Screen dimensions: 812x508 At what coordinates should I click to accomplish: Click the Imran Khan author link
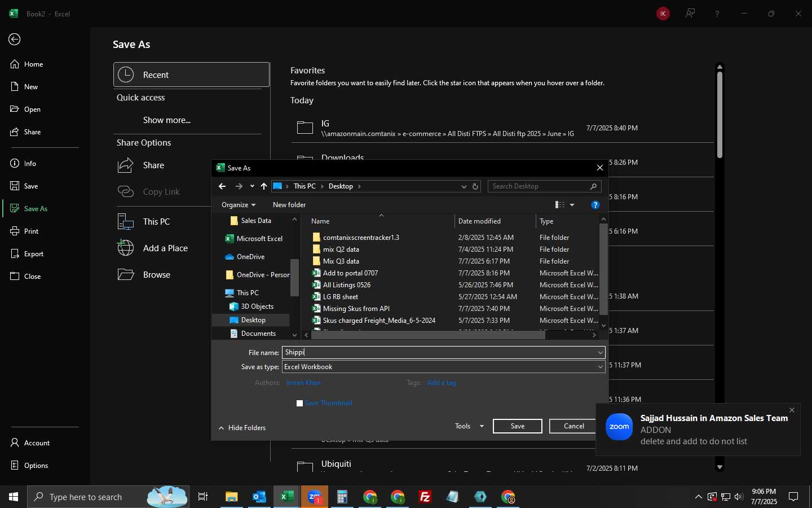coord(303,383)
